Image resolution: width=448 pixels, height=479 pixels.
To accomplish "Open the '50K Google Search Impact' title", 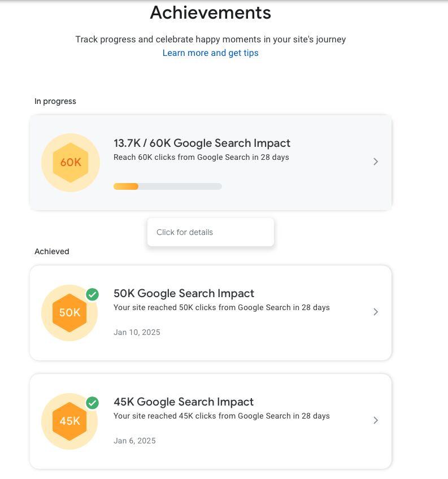I will coord(184,293).
